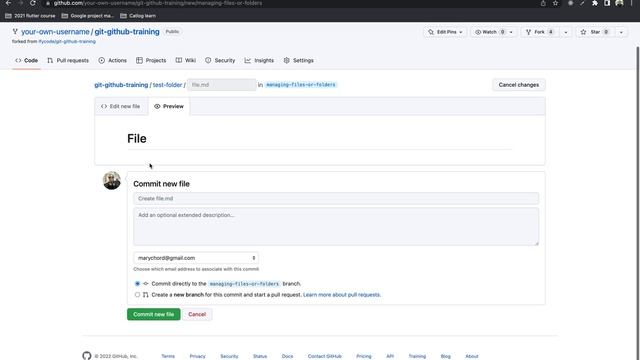Select Create a new branch radio

[x=137, y=294]
